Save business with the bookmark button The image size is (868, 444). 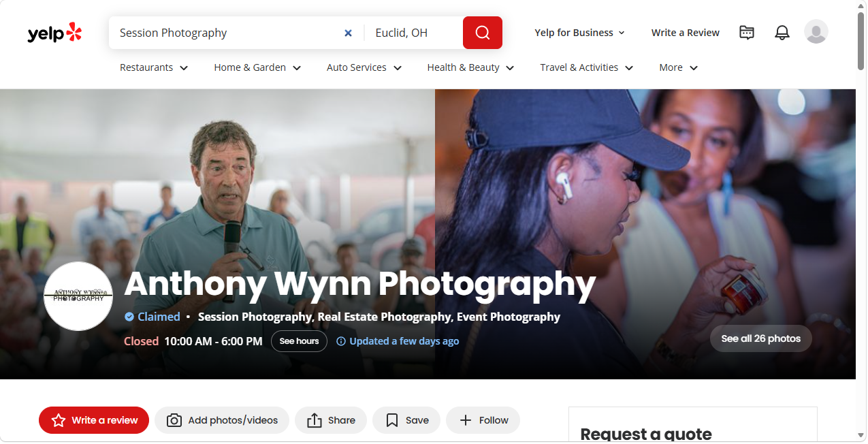[x=406, y=420]
